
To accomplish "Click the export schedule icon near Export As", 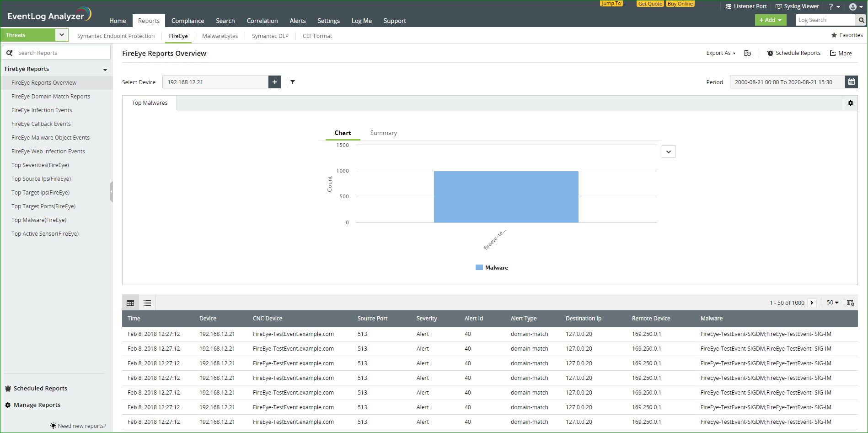I will tap(748, 53).
